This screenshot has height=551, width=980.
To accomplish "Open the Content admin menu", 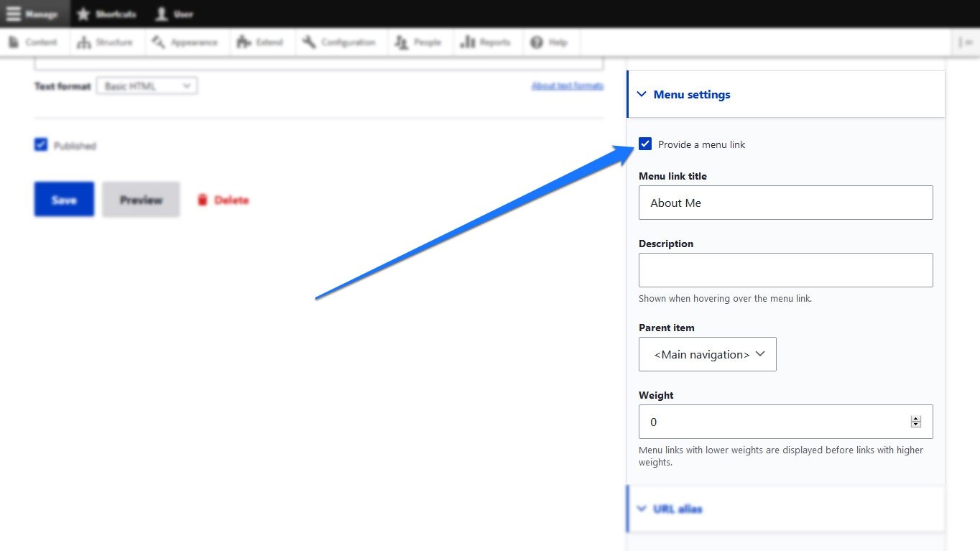I will point(34,42).
